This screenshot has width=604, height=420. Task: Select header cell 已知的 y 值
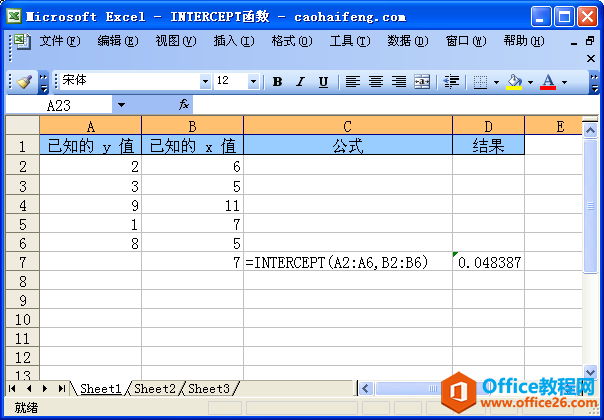pos(91,146)
